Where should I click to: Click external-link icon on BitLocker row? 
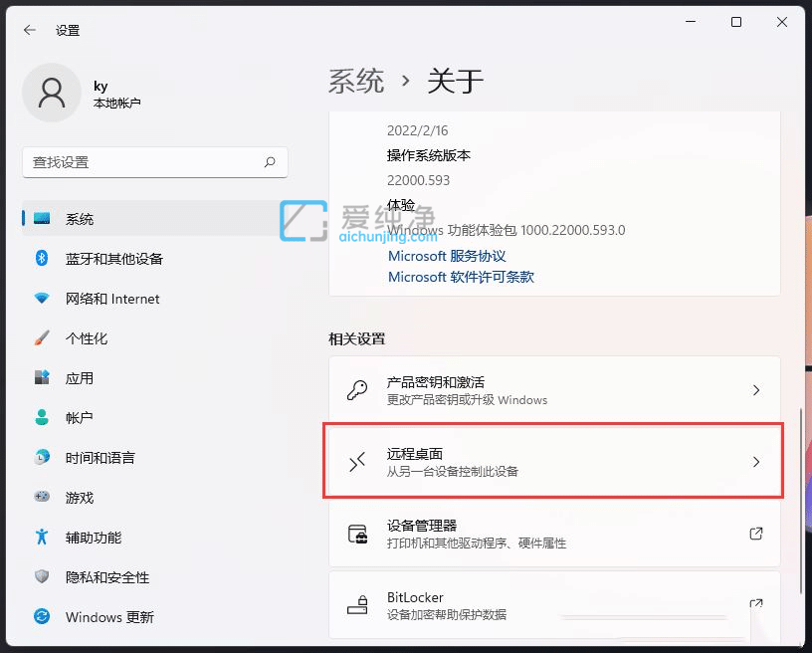[x=756, y=604]
